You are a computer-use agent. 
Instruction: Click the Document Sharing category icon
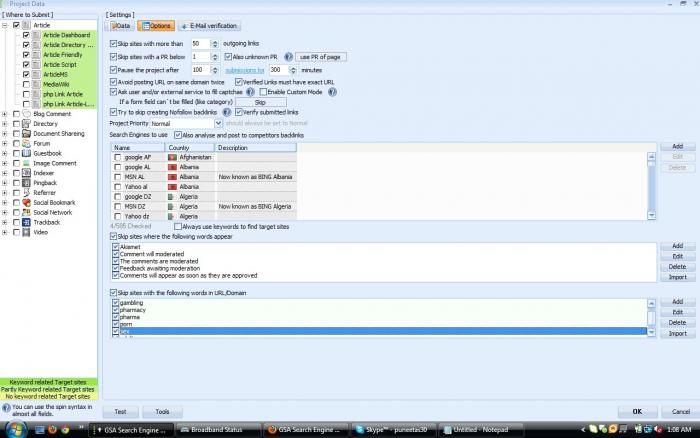coord(26,133)
